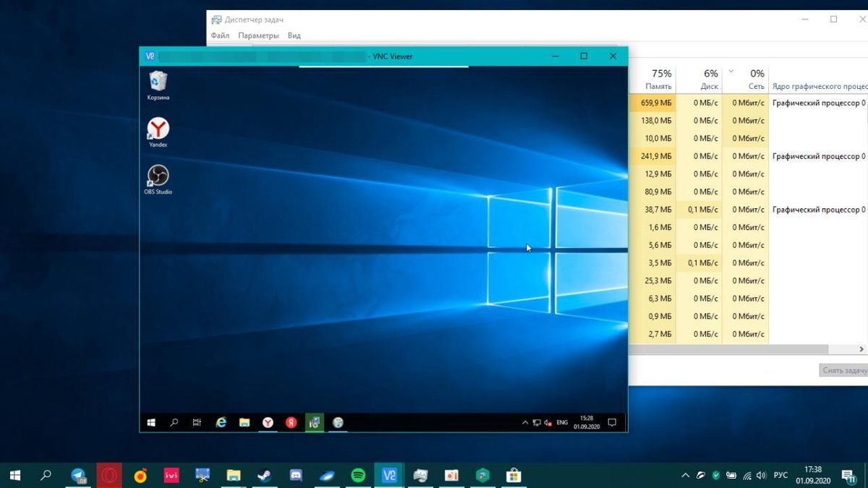The width and height of the screenshot is (868, 488).
Task: Select the row with 25,3 МБ memory
Action: [x=748, y=281]
